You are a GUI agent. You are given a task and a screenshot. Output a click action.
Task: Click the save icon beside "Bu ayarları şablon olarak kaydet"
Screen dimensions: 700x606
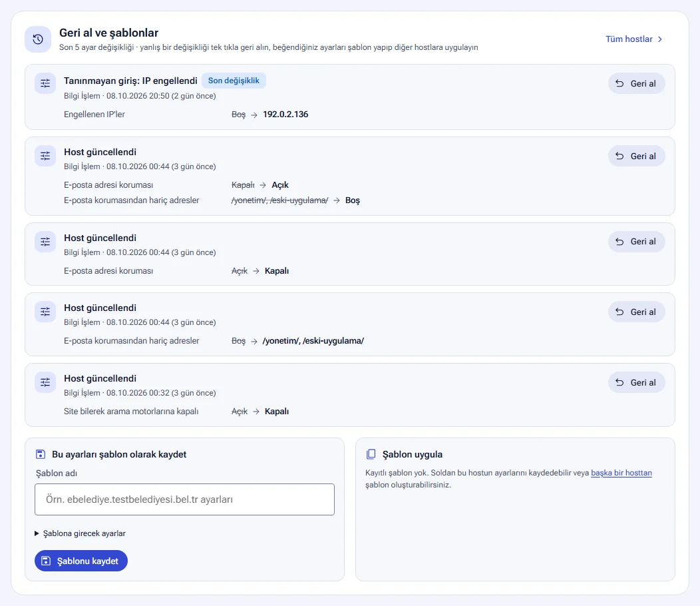40,454
